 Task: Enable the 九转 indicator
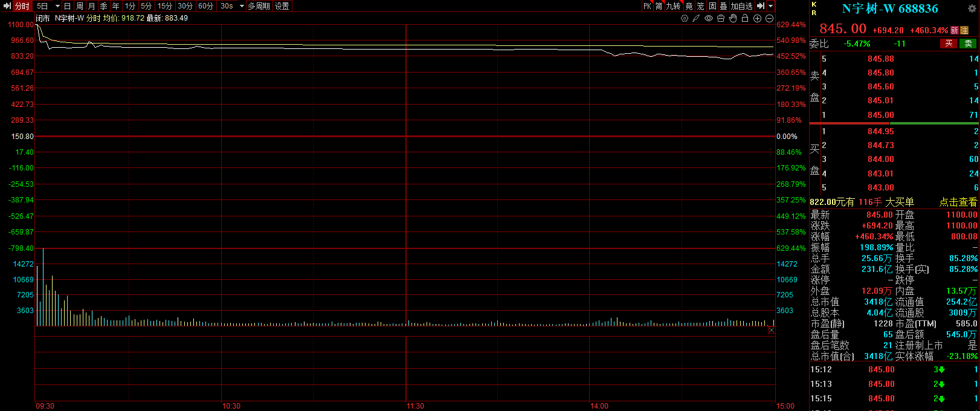673,6
